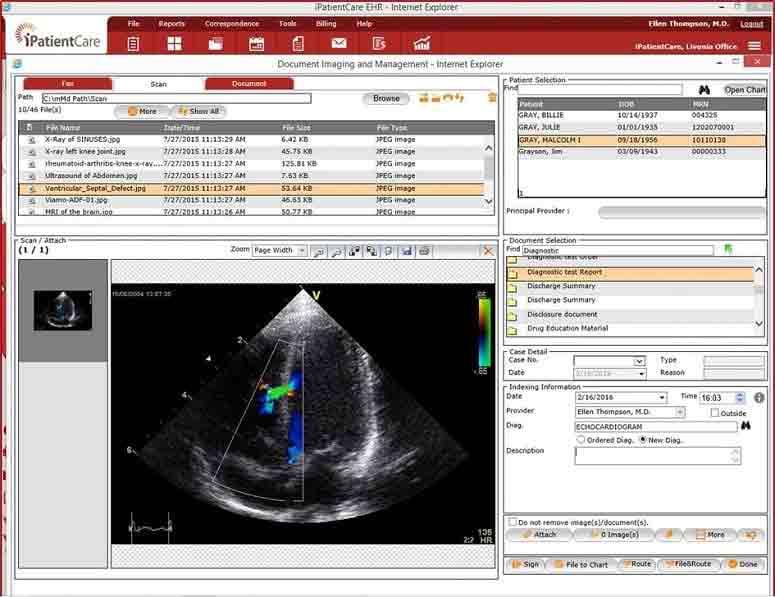Image resolution: width=775 pixels, height=597 pixels.
Task: Click the Logout link
Action: [751, 24]
